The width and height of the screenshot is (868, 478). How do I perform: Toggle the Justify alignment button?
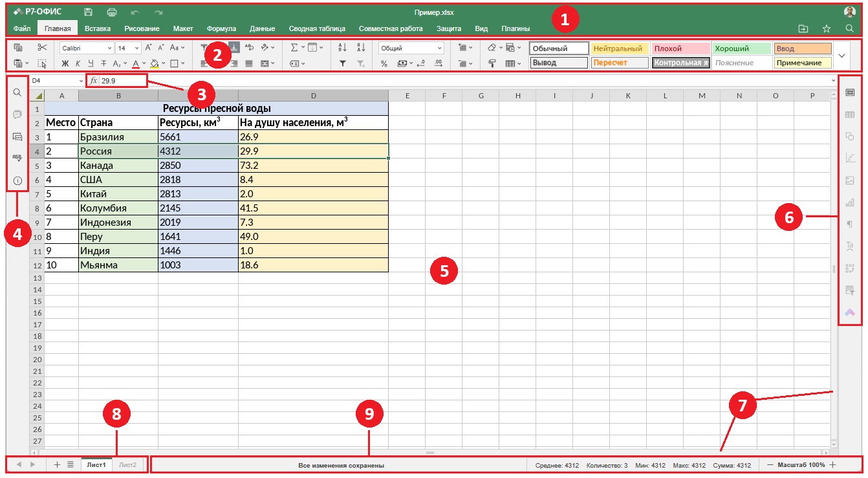pos(249,63)
